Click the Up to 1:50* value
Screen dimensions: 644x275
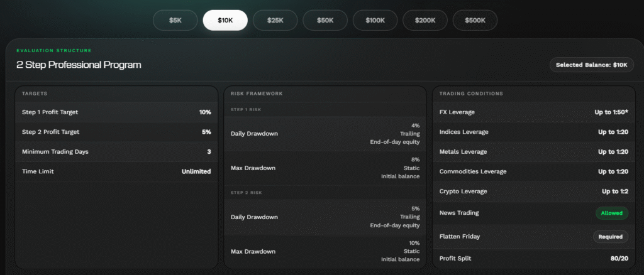pyautogui.click(x=611, y=112)
